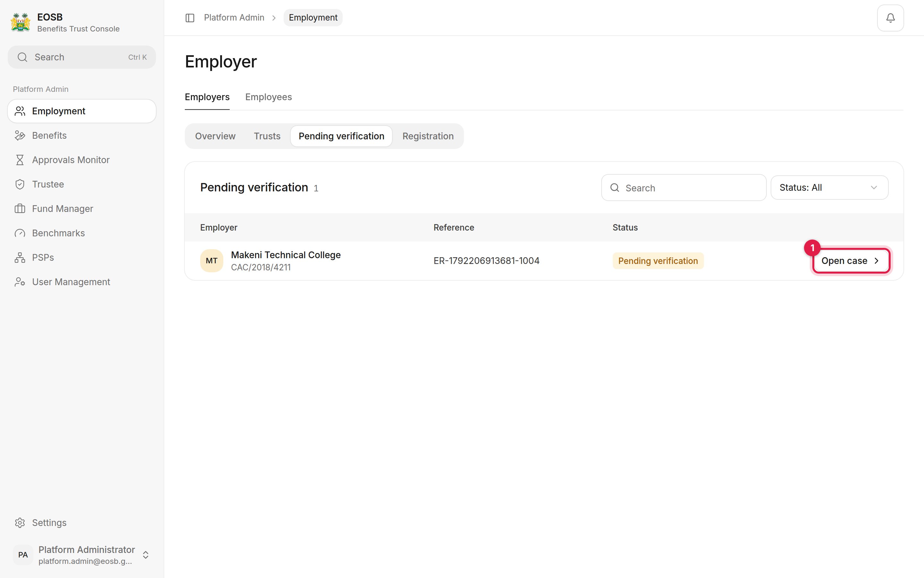Click the Employer column header
This screenshot has height=578, width=924.
tap(219, 228)
